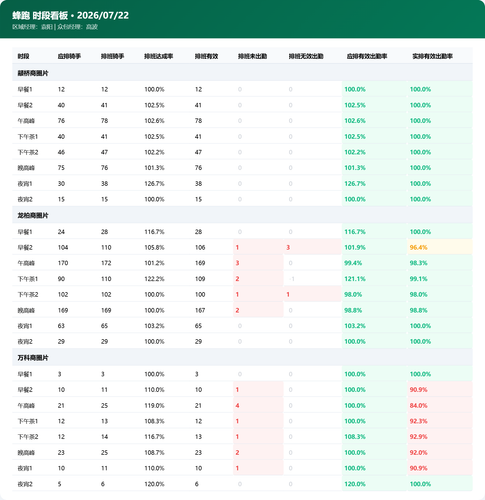Click the 105.8% schedule achievement cell
This screenshot has width=485, height=500.
click(x=154, y=247)
